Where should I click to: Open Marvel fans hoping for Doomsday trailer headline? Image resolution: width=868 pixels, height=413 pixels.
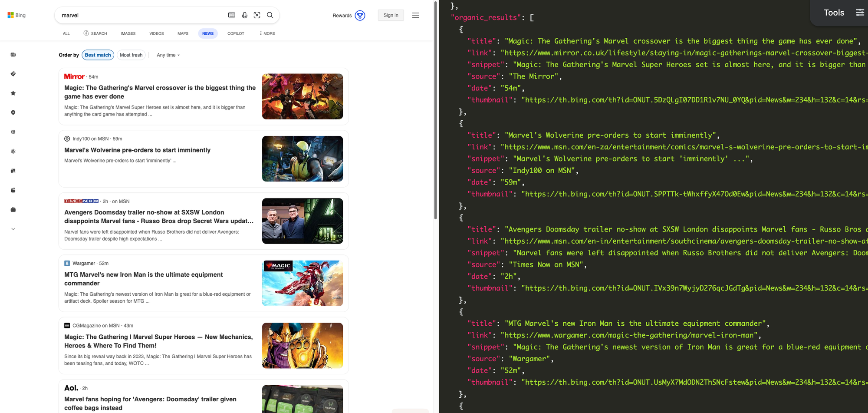tap(150, 403)
